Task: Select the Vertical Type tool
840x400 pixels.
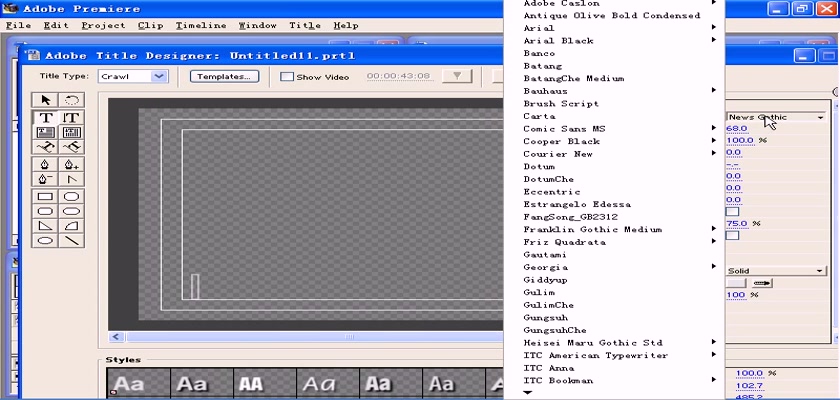Action: click(71, 117)
